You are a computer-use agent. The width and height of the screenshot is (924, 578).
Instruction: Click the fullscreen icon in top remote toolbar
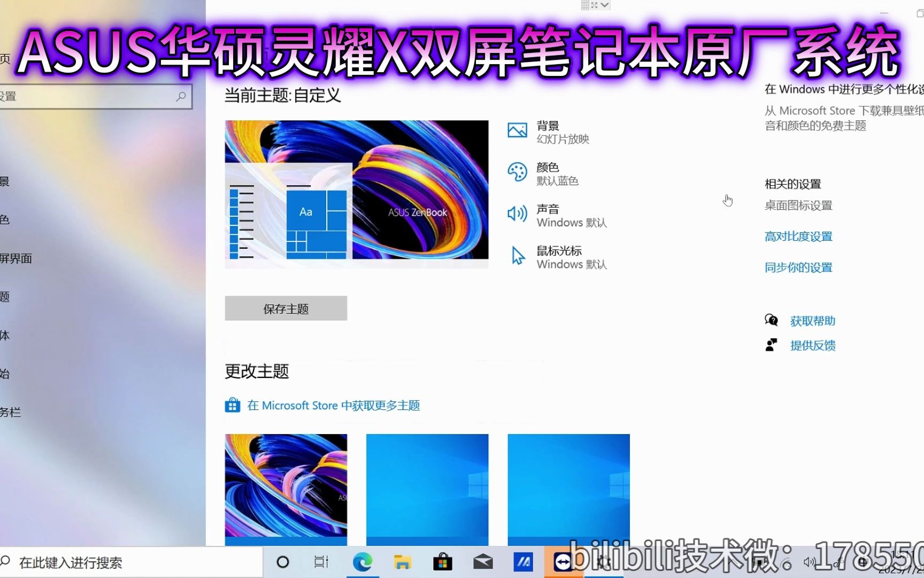(x=594, y=5)
